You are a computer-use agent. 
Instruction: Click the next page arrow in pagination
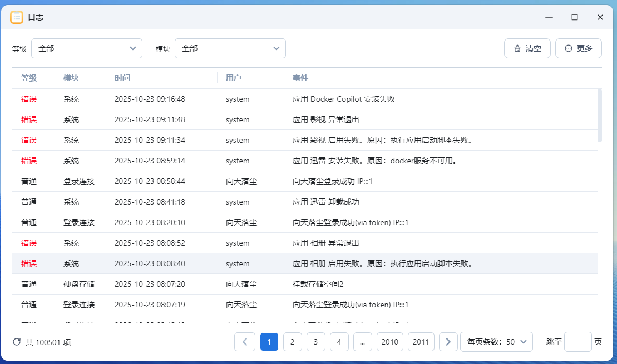[448, 342]
